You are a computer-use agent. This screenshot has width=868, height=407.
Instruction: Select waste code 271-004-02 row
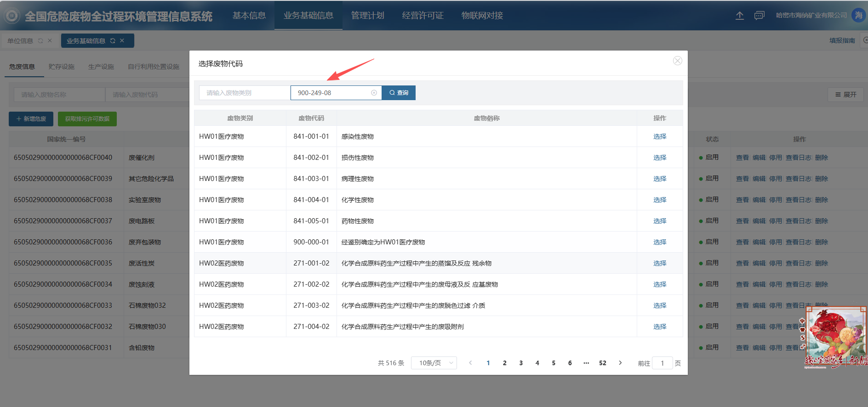[659, 327]
